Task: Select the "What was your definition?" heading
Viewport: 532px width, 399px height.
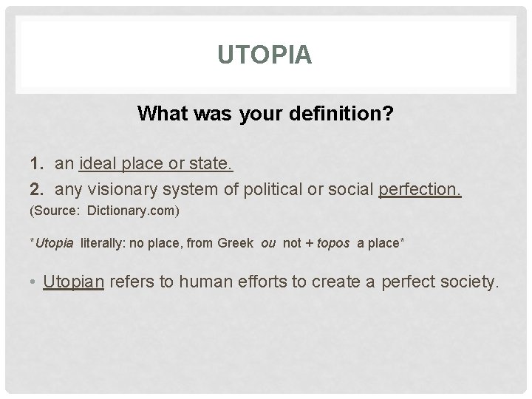Action: tap(266, 114)
